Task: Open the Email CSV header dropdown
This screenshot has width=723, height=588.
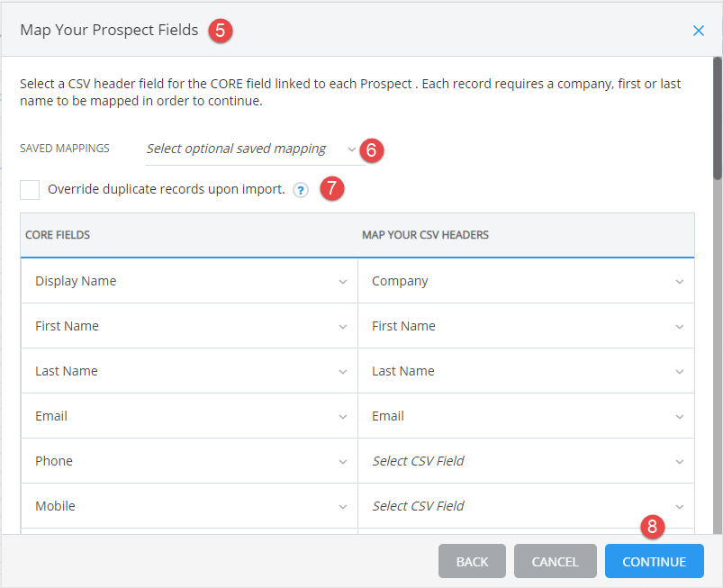Action: pos(526,416)
